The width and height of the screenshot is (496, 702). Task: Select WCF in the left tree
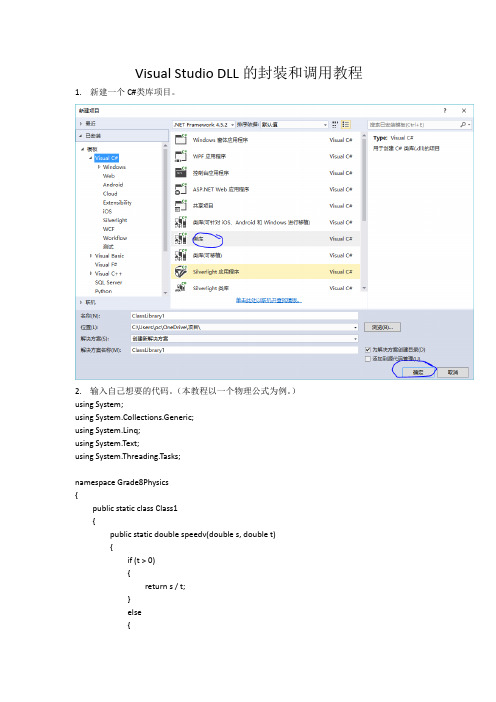[109, 229]
